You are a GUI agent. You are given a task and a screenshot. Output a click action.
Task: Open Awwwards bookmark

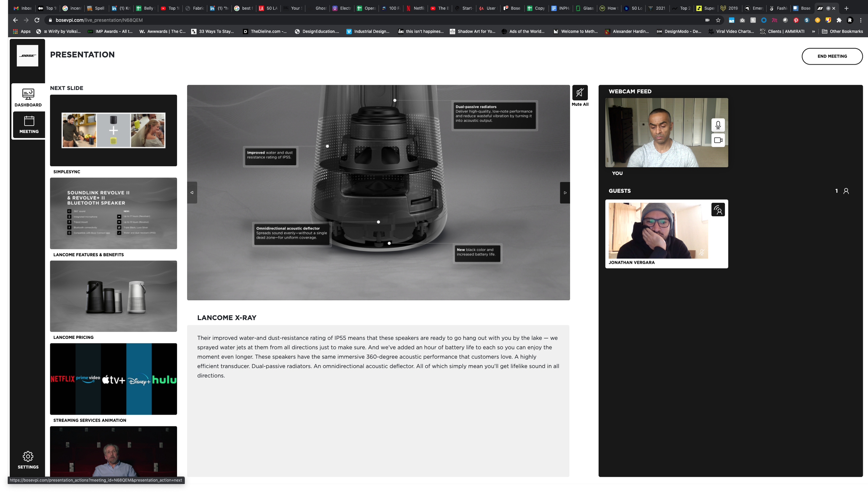(x=162, y=32)
